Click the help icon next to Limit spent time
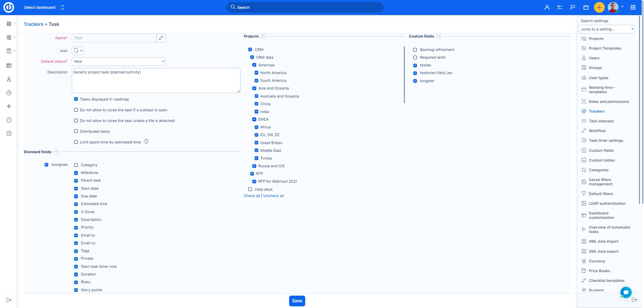The image size is (644, 308). click(x=146, y=141)
